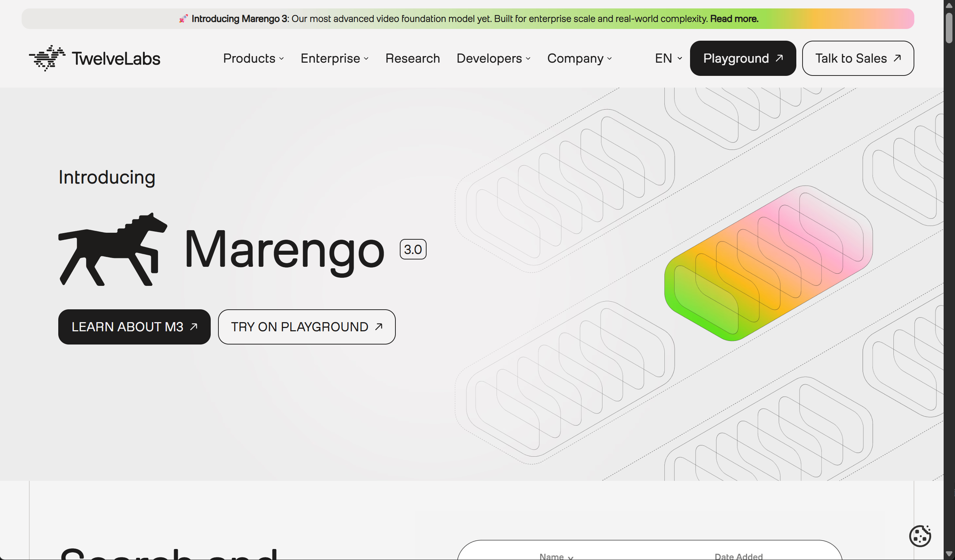955x560 pixels.
Task: Expand the Products dropdown menu
Action: point(253,58)
